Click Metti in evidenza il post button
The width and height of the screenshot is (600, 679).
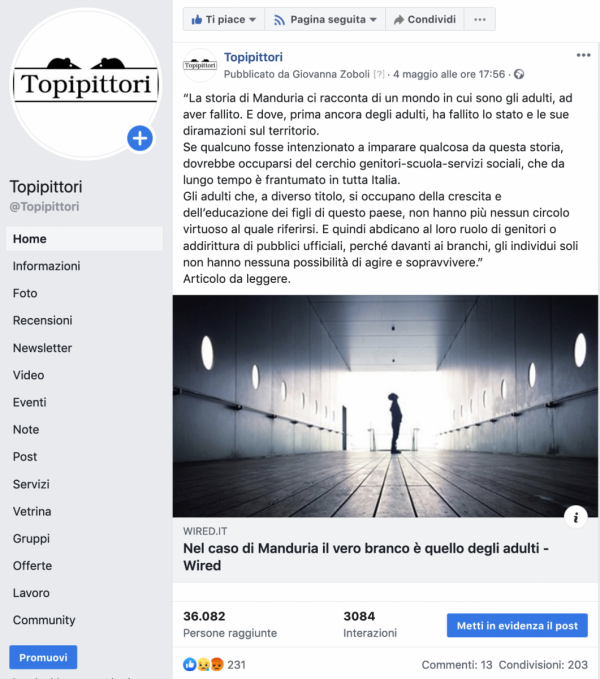pyautogui.click(x=517, y=625)
